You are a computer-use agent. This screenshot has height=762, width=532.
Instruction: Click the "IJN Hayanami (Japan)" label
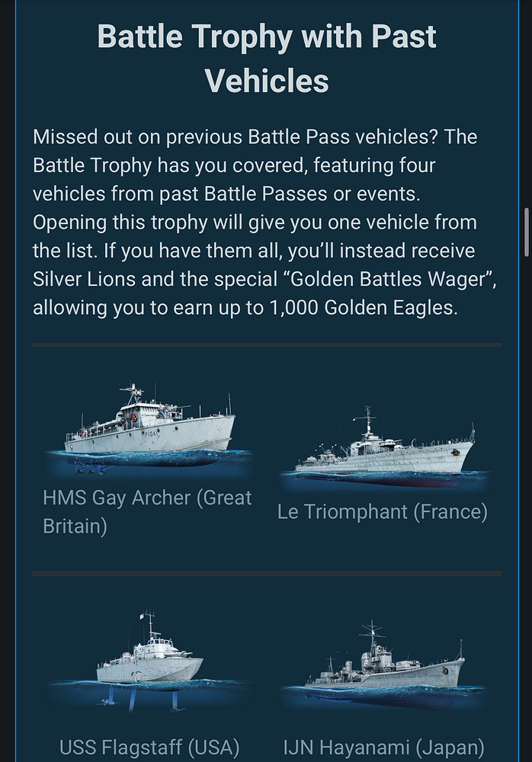tap(383, 747)
